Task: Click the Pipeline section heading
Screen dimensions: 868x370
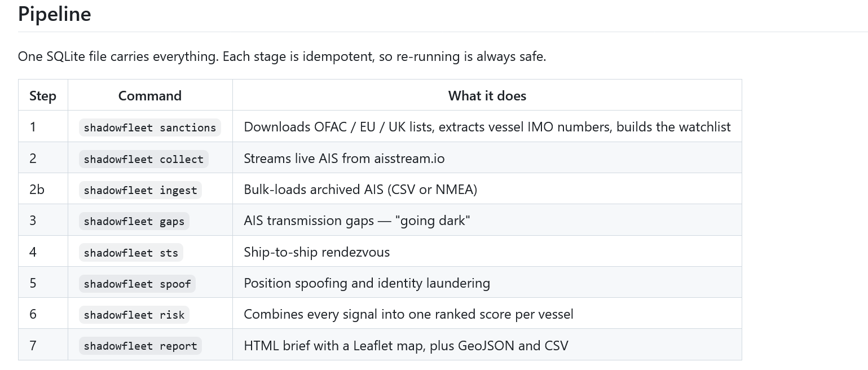Action: (x=54, y=14)
